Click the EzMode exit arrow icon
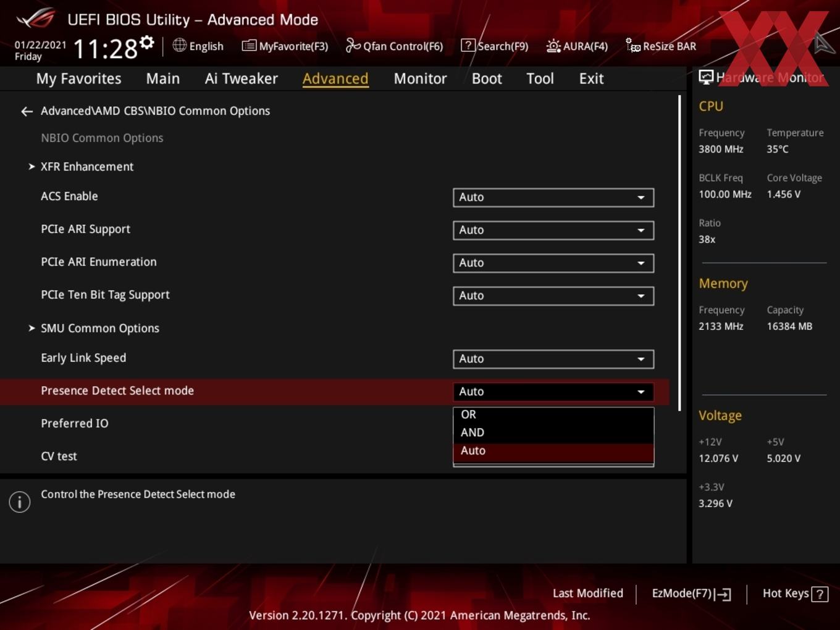The width and height of the screenshot is (840, 630). tap(723, 594)
